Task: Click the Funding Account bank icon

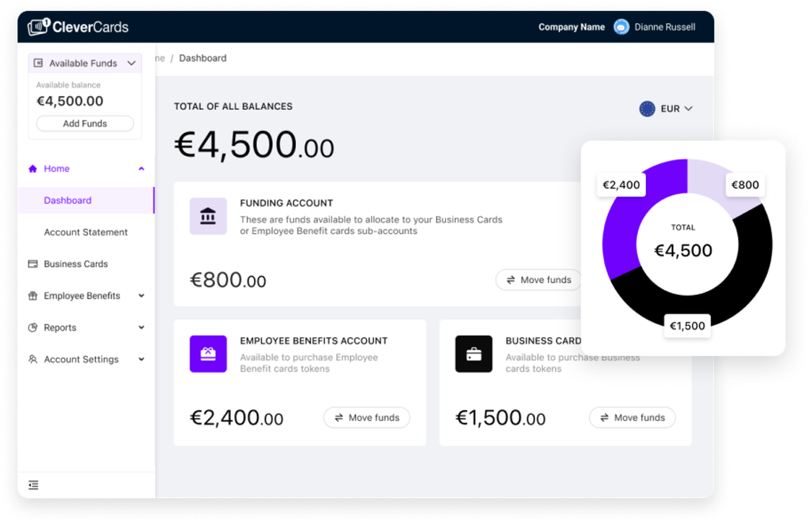Action: [x=208, y=216]
